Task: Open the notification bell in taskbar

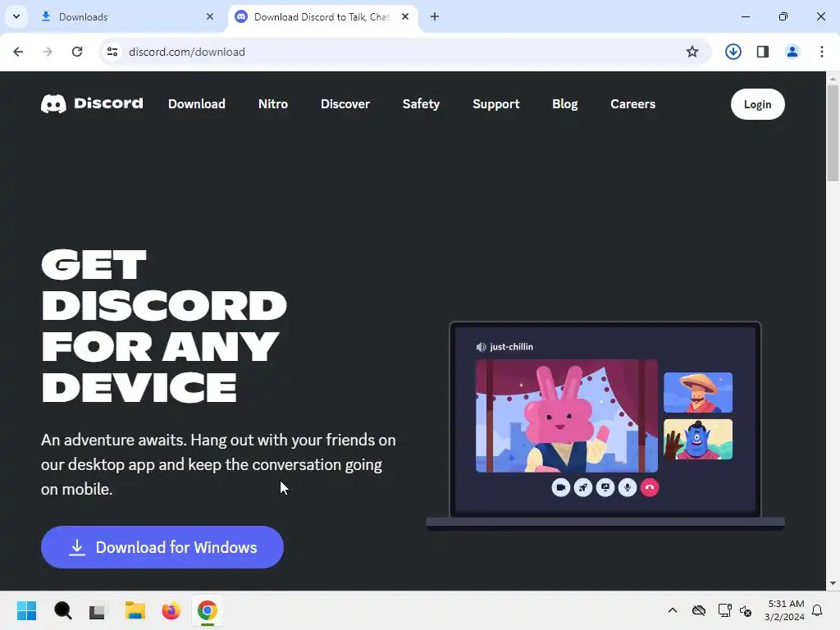Action: pyautogui.click(x=817, y=610)
